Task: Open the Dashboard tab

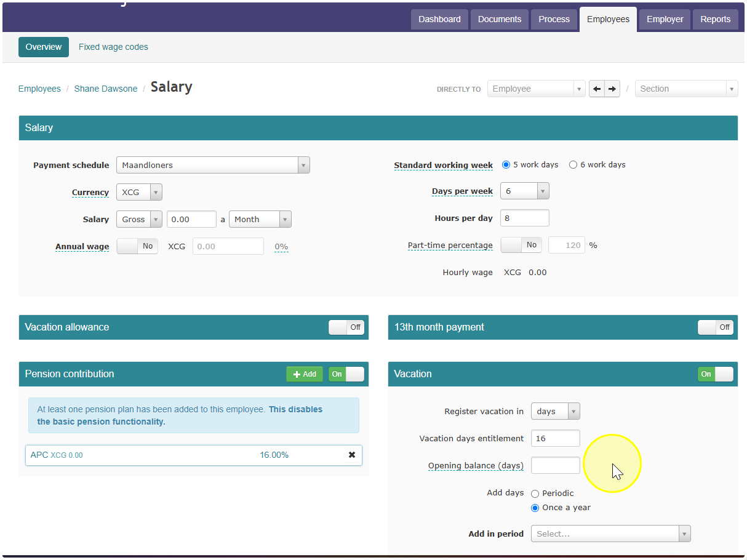Action: pos(440,19)
